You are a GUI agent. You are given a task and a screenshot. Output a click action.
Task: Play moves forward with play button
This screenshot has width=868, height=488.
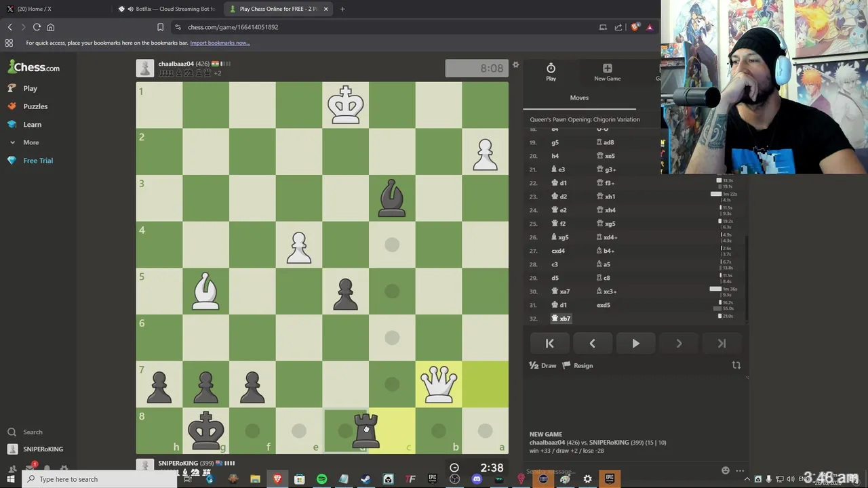pos(635,344)
